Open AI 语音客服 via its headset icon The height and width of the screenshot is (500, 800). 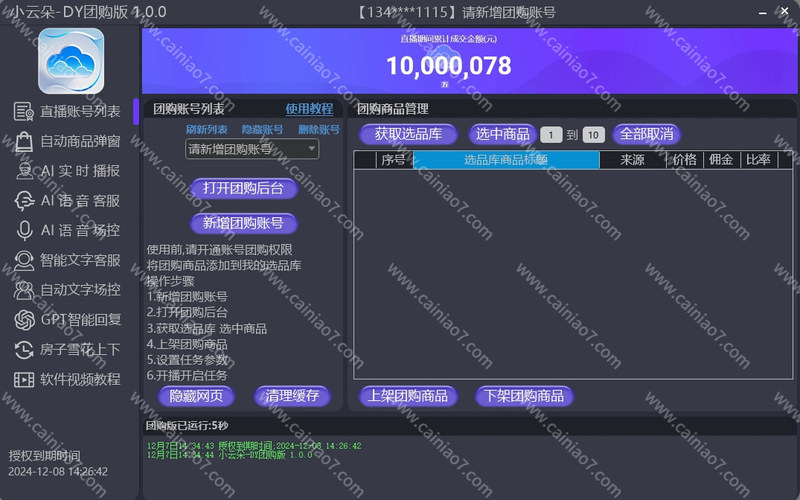24,201
